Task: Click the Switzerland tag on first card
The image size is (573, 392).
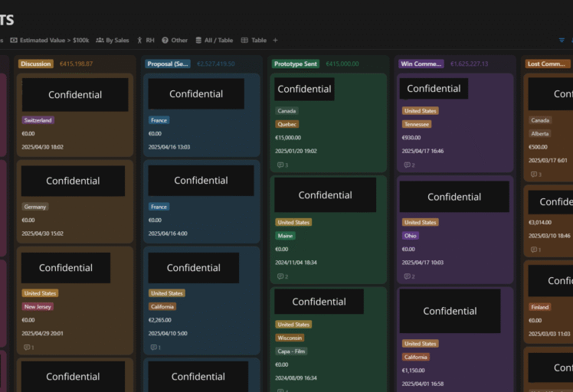Action: tap(38, 120)
